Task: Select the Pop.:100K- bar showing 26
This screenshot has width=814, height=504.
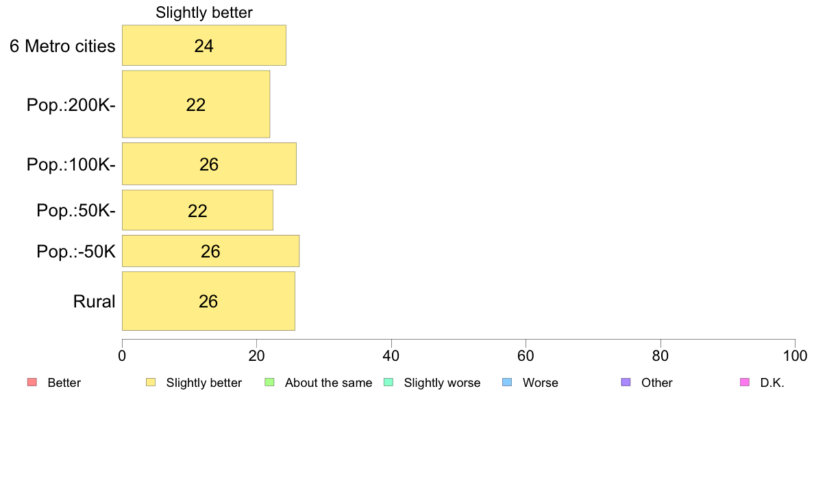Action: point(209,164)
